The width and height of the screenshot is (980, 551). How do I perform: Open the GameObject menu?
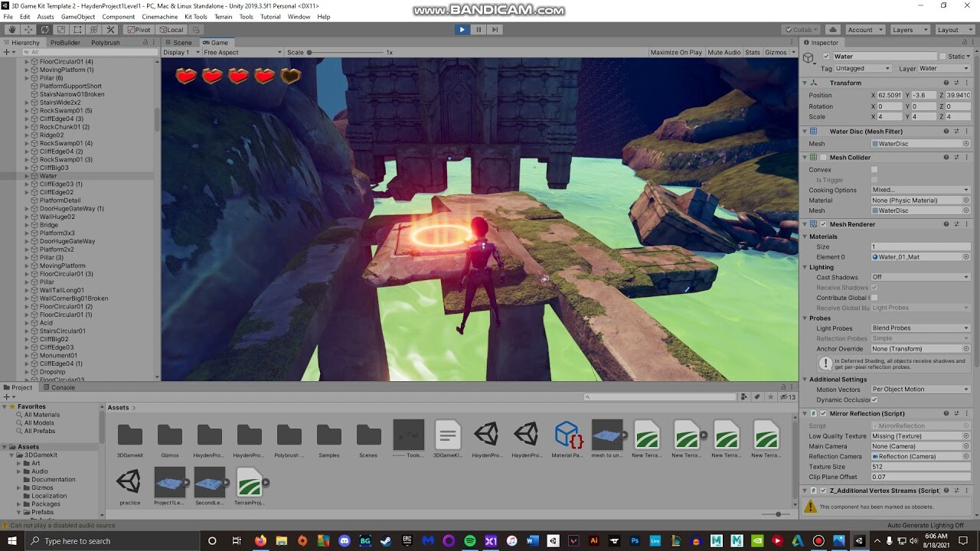tap(76, 16)
